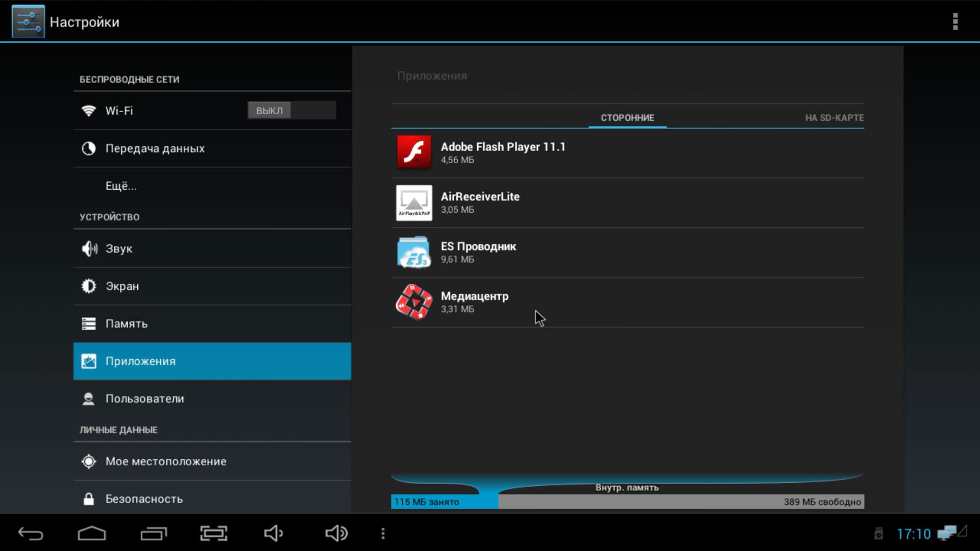Viewport: 980px width, 551px height.
Task: Select the ES Проводник file manager icon
Action: point(414,252)
